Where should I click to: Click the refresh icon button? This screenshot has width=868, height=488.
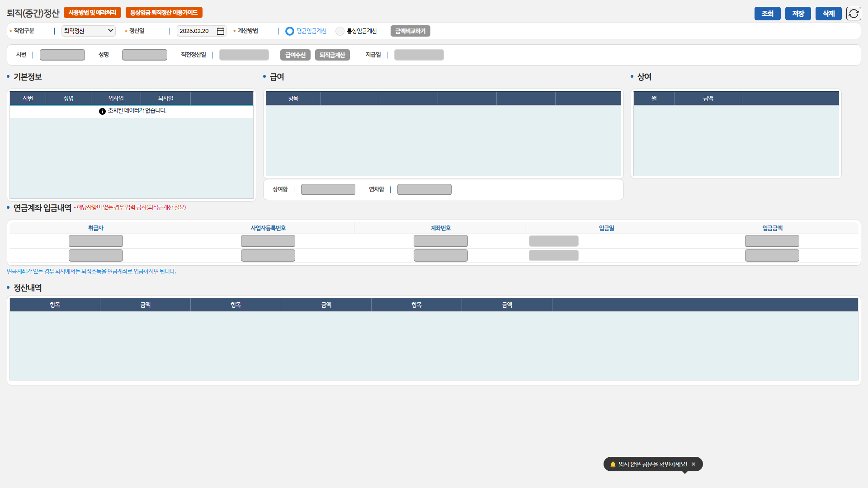(x=854, y=14)
